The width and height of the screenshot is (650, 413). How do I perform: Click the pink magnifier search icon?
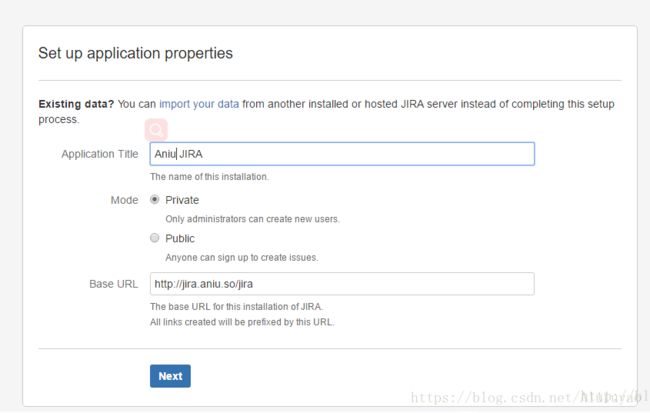point(156,130)
